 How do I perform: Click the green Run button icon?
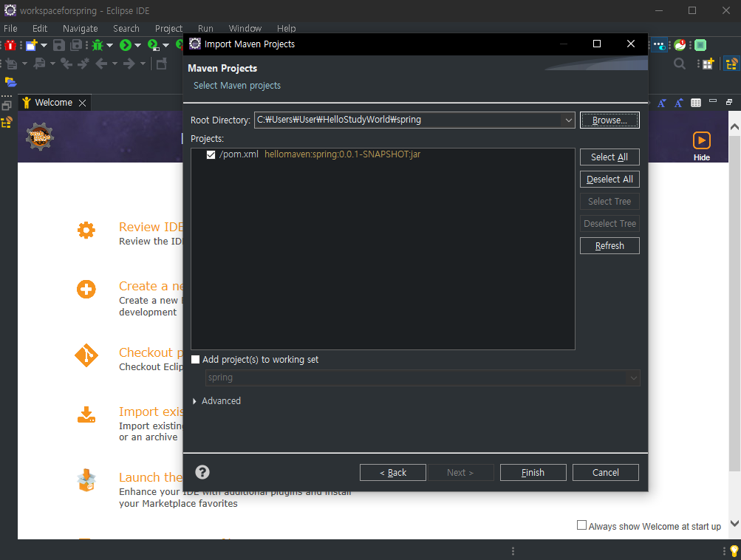tap(126, 45)
